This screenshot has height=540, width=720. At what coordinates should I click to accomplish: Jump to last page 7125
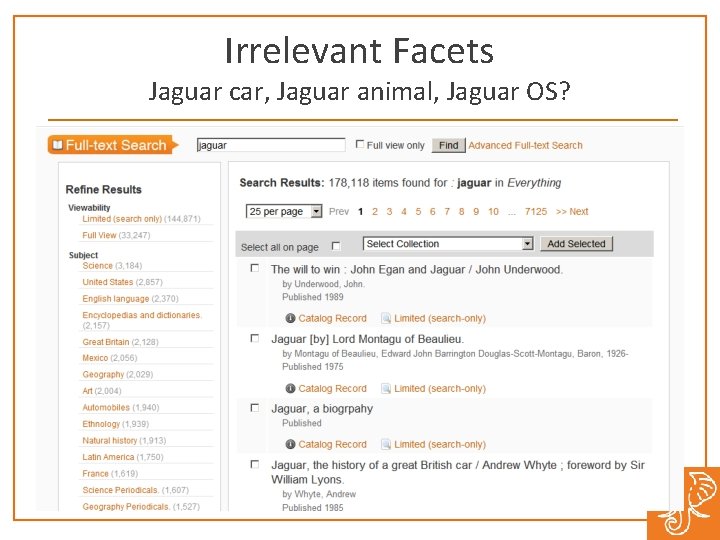[x=536, y=212]
